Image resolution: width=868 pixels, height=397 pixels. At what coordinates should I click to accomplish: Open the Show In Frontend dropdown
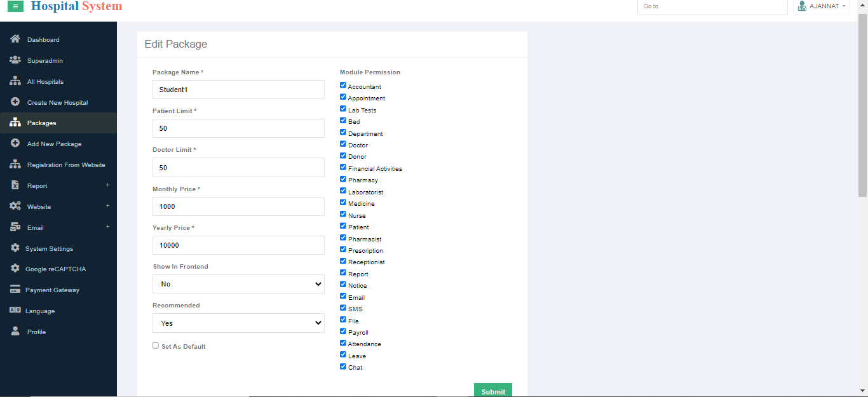pyautogui.click(x=238, y=284)
